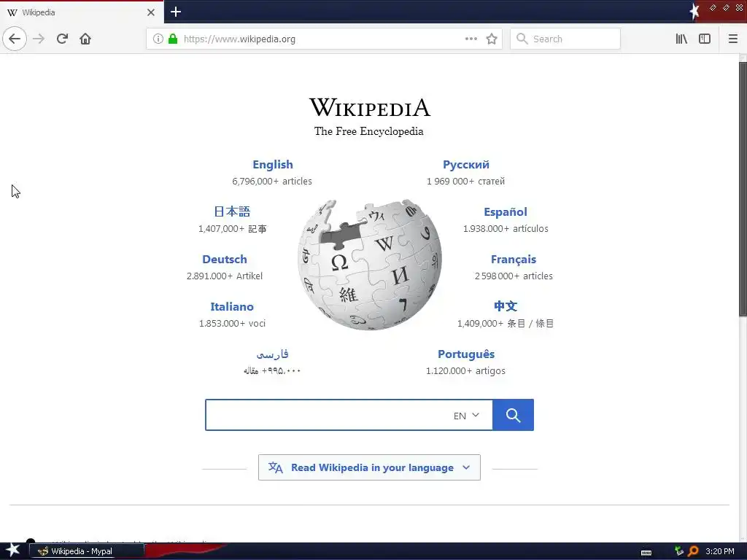Click the green secure connection padlock
This screenshot has height=560, width=747.
[x=173, y=39]
